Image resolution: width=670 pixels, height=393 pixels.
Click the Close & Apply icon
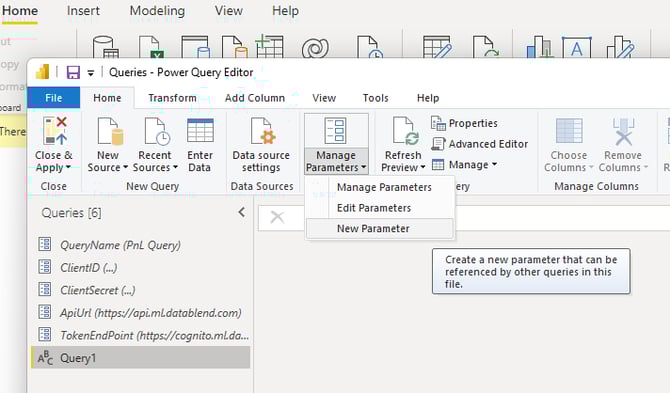[54, 131]
